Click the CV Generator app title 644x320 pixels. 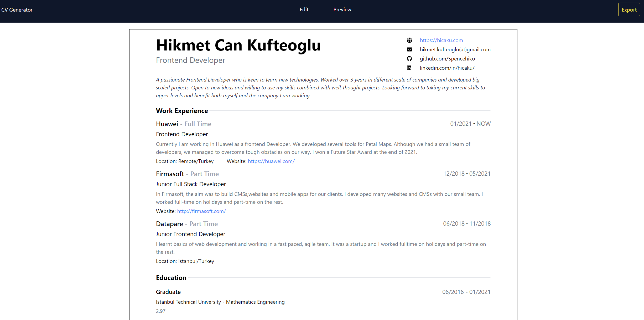17,10
